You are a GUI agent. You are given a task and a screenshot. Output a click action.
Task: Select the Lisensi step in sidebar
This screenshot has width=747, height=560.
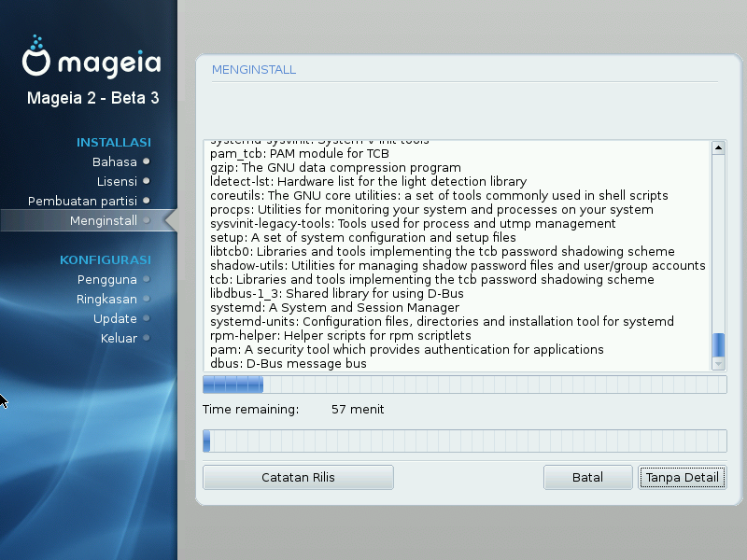pyautogui.click(x=117, y=181)
